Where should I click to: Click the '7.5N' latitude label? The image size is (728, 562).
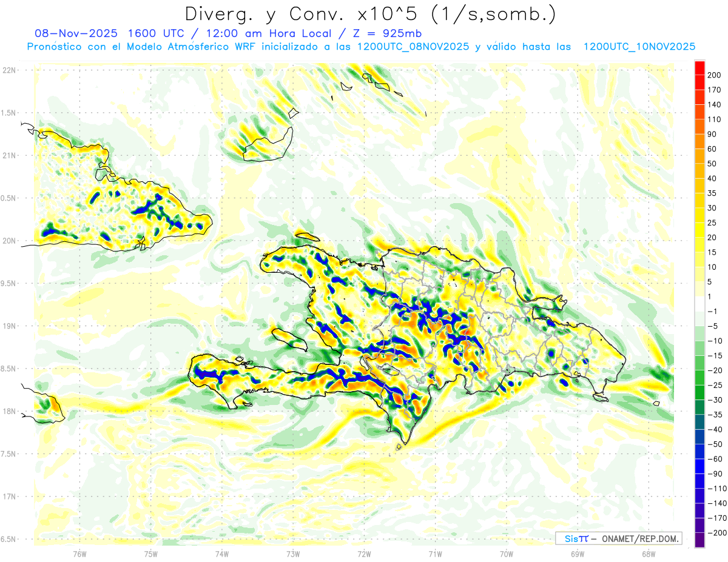point(8,454)
